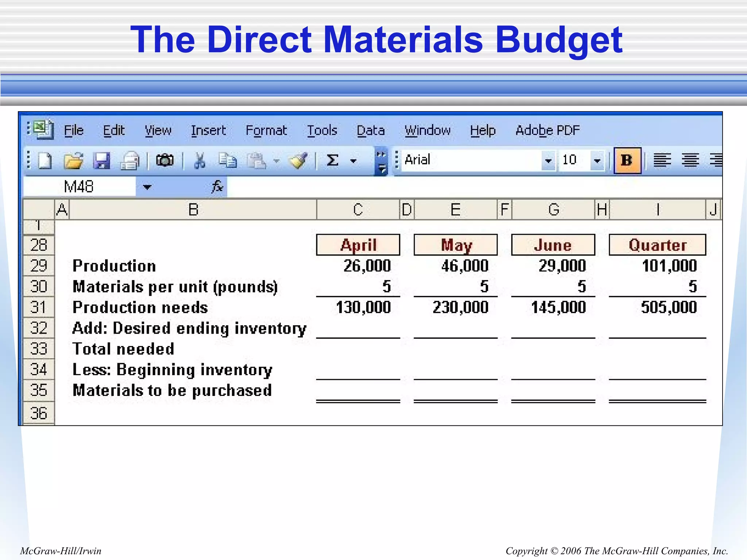The image size is (747, 560).
Task: Align text right
Action: (716, 160)
